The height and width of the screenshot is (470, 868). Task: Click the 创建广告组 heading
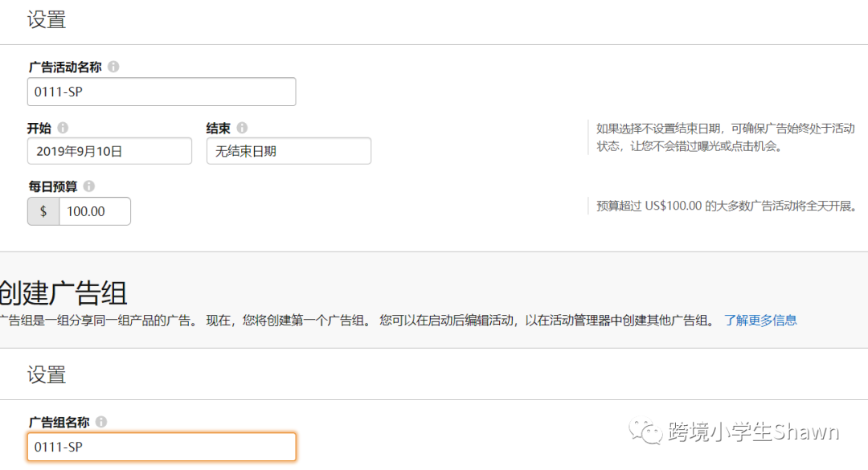click(63, 293)
